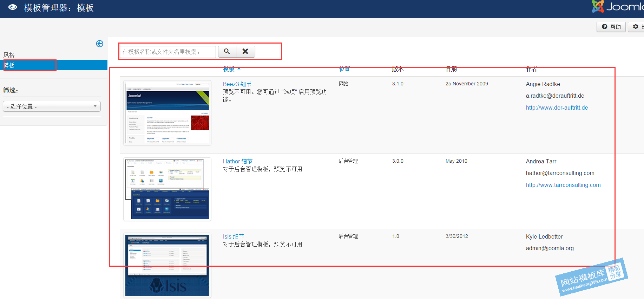Sort by 模板 column header
Screen dimensions: 644x299
click(231, 69)
